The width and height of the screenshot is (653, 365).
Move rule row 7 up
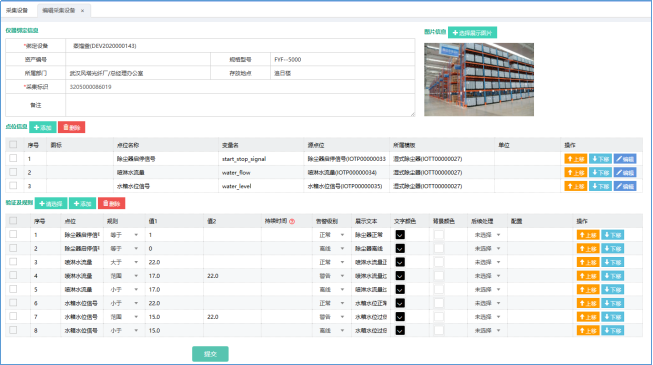[x=588, y=317]
